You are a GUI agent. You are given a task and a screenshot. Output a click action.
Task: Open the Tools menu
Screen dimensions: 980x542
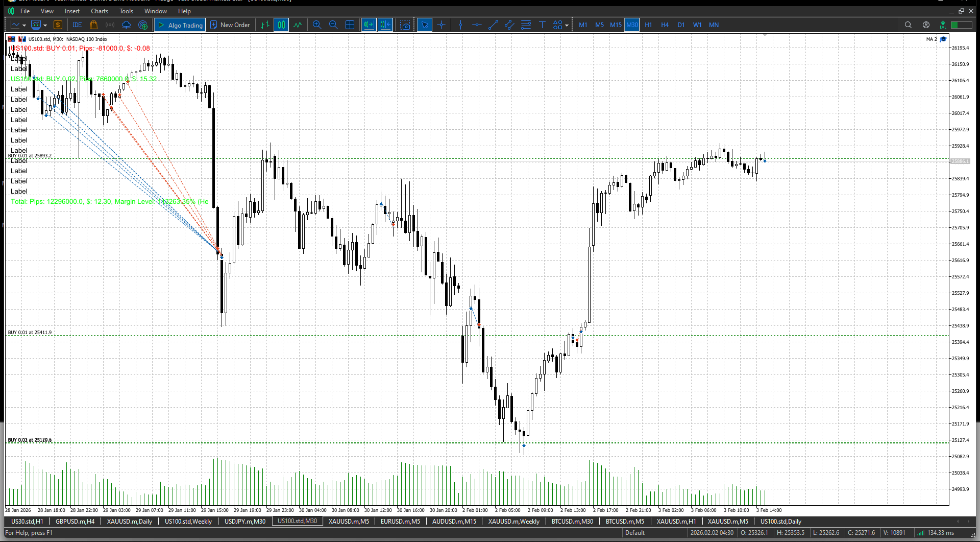point(126,11)
